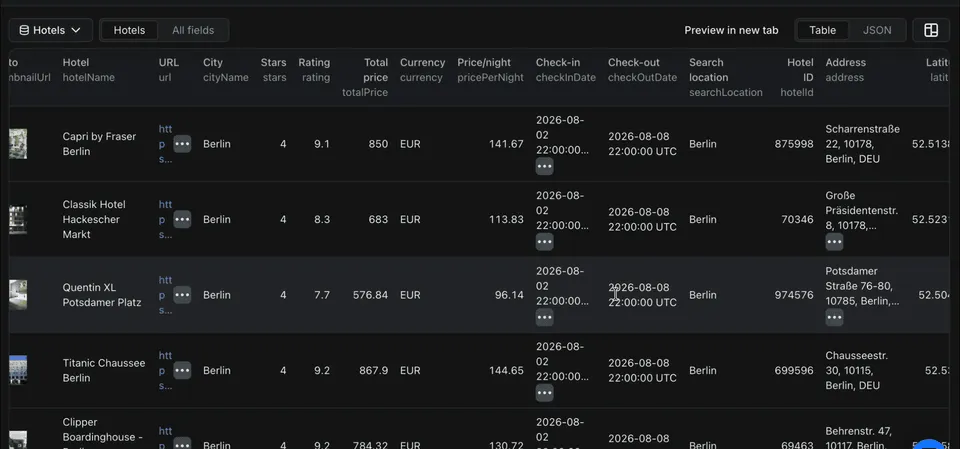This screenshot has width=960, height=449.
Task: Click the Check-out column header
Action: coord(642,70)
